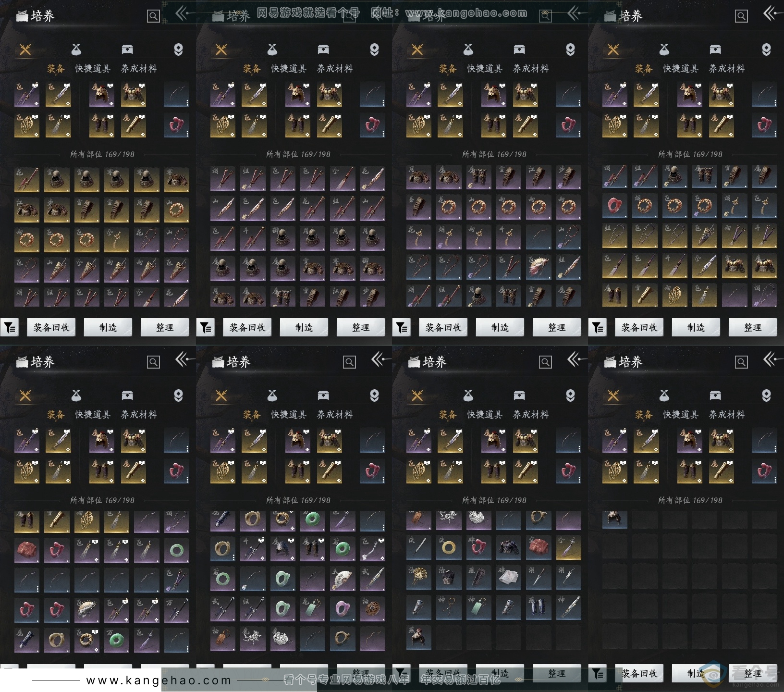This screenshot has height=692, width=784.
Task: Click 整理 button in top-left panel
Action: tap(165, 328)
